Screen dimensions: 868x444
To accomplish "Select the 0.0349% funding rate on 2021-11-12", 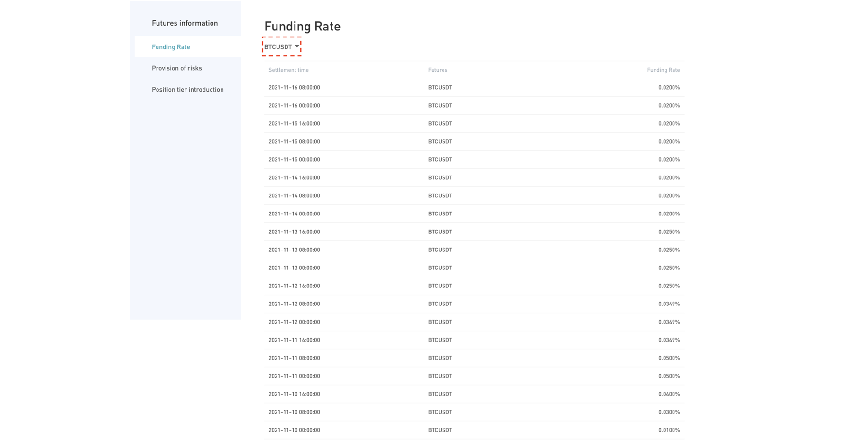I will click(x=669, y=304).
